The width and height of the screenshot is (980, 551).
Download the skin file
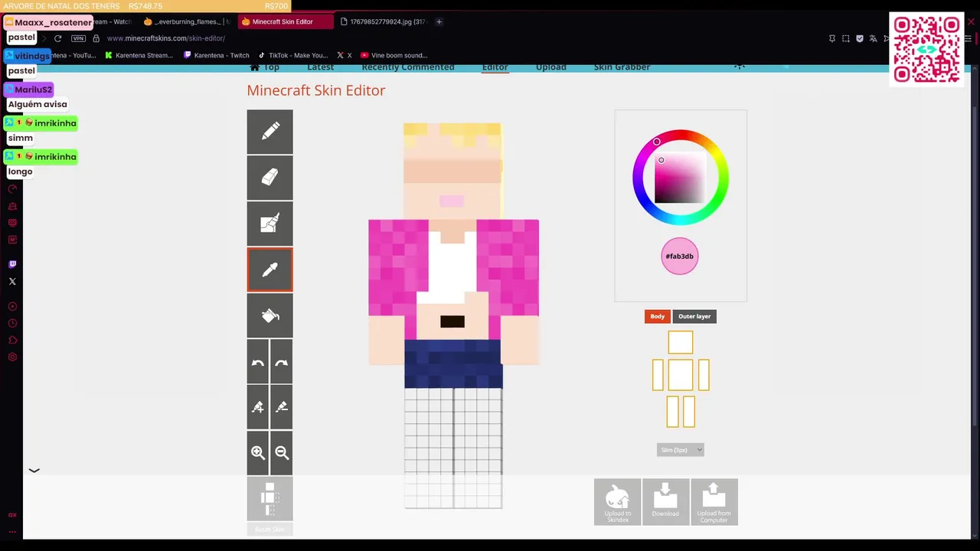coord(665,502)
